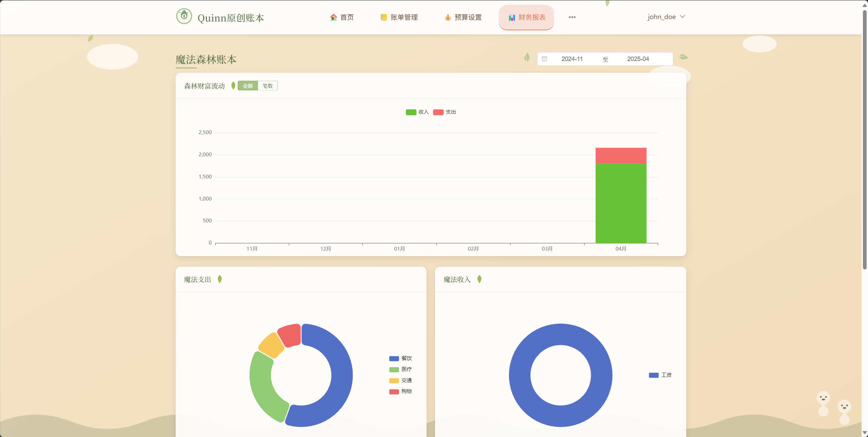Click the 首页 navigation link
Screen dimensions: 868x437
(347, 17)
